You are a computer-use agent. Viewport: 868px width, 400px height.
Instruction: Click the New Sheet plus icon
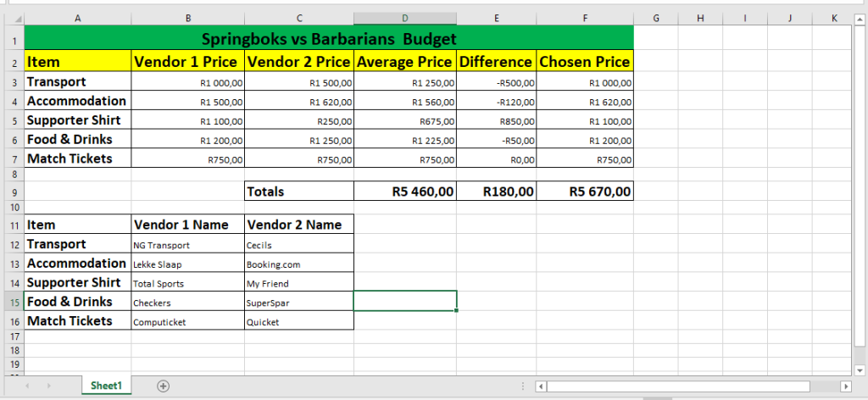[164, 386]
